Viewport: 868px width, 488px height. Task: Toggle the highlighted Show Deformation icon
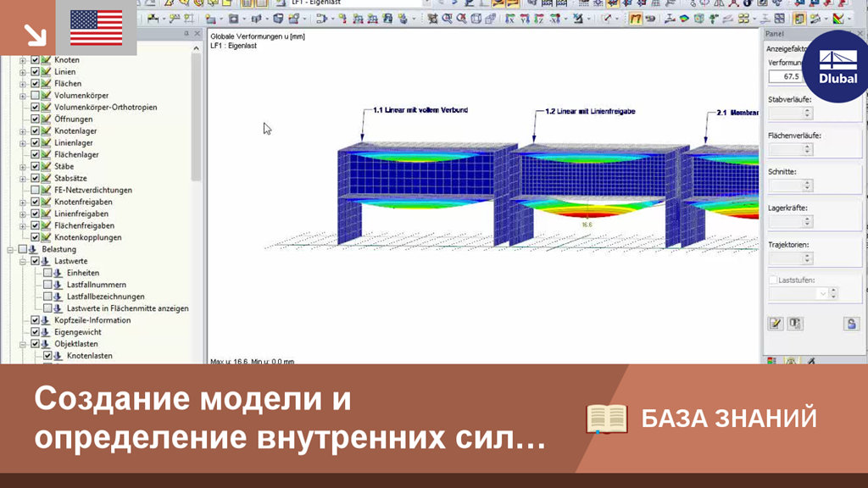point(636,19)
